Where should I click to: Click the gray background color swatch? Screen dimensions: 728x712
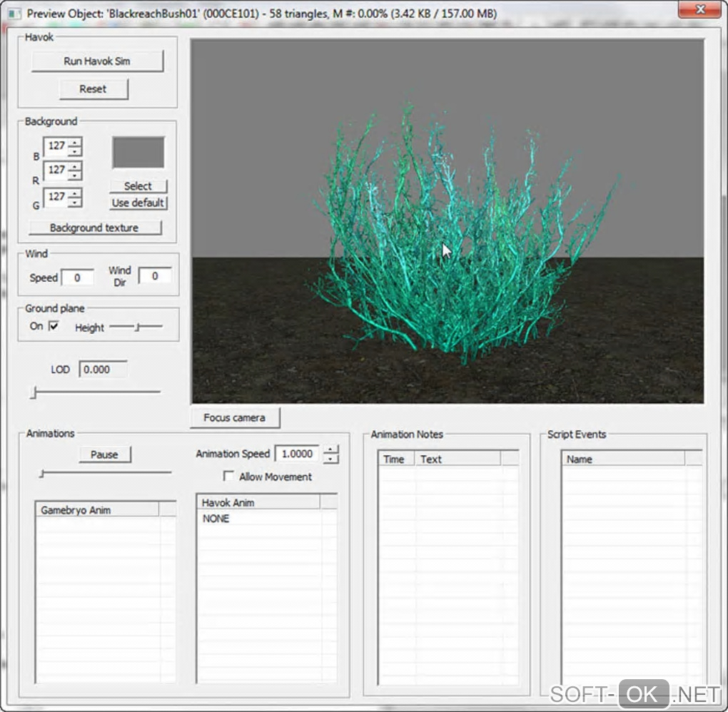(x=138, y=152)
